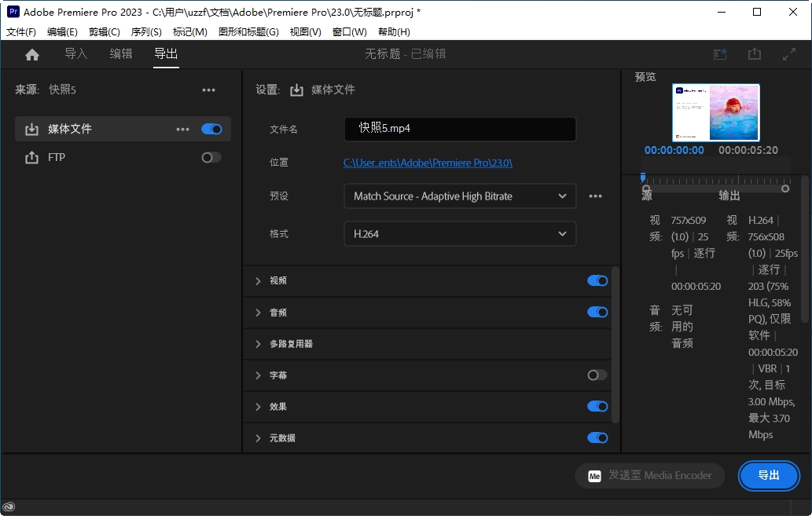Viewport: 812px width, 516px height.
Task: Click the quick share icon at top right
Action: tap(754, 53)
